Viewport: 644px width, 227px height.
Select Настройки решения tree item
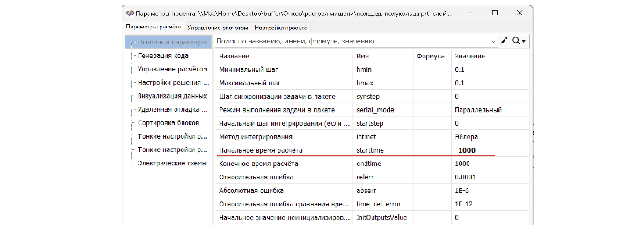173,83
